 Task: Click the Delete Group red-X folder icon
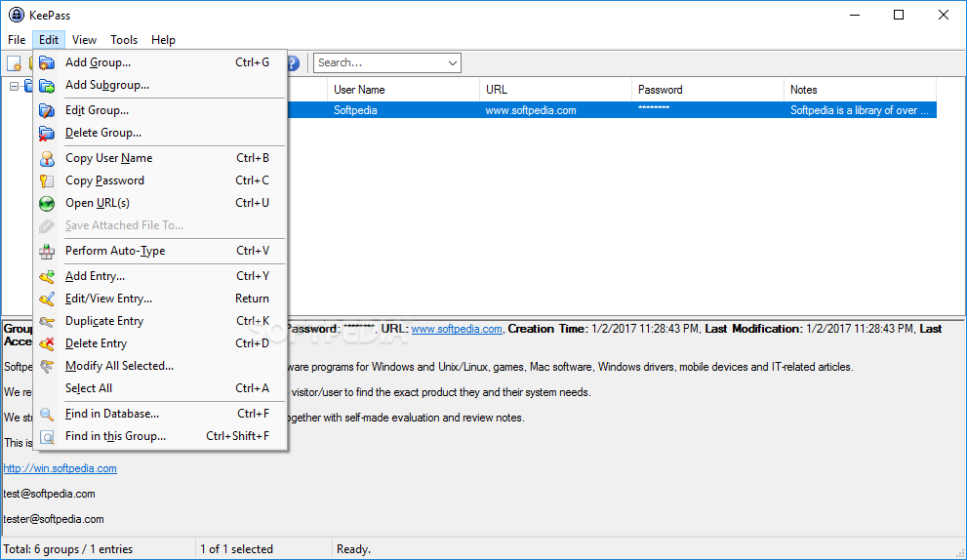click(47, 134)
